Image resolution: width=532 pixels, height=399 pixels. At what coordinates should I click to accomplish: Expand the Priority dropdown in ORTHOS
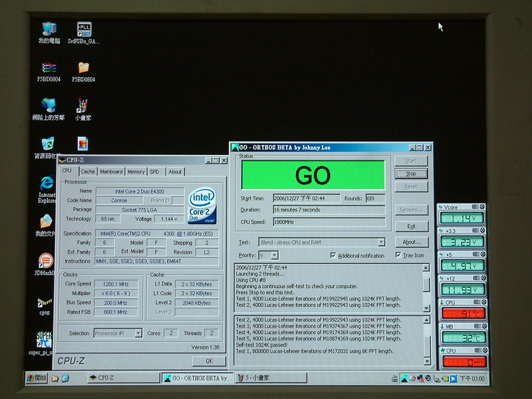click(275, 255)
